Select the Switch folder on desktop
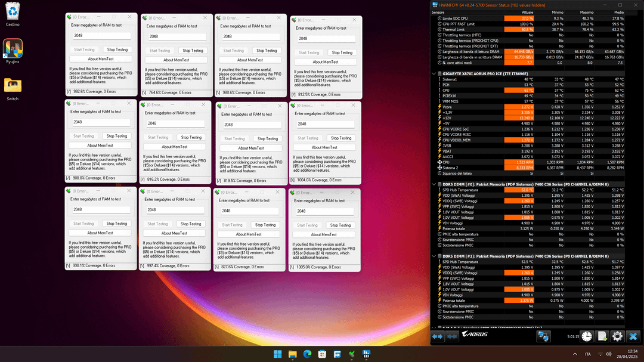The height and width of the screenshot is (362, 644). [x=13, y=89]
